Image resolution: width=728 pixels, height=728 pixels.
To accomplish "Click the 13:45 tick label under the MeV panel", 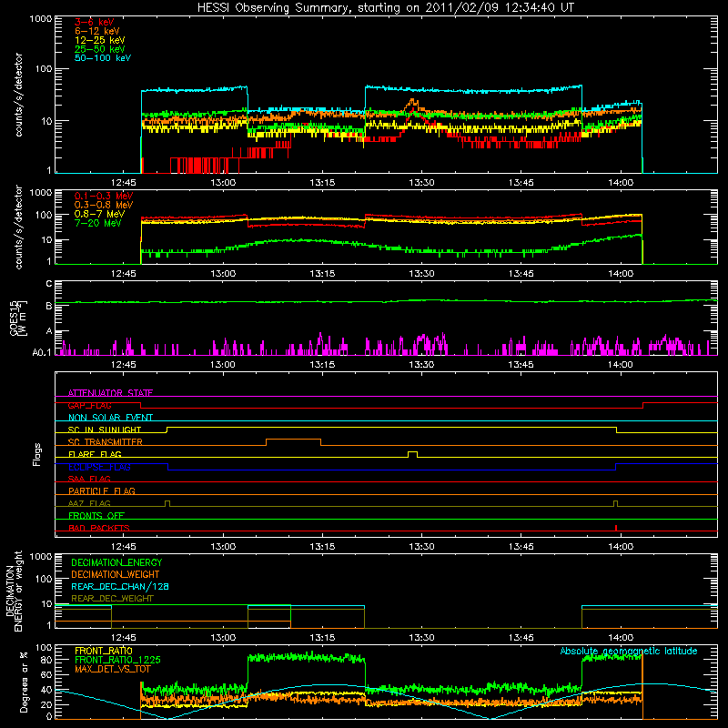I will point(521,274).
